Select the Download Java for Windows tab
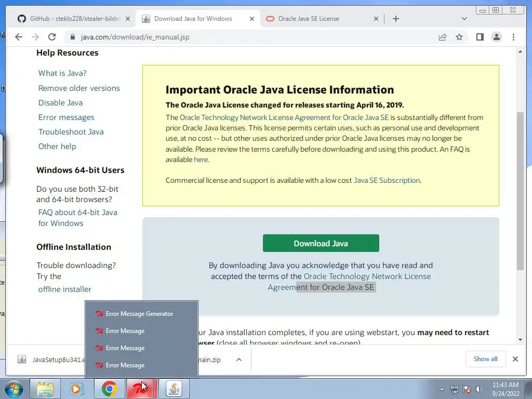 193,19
